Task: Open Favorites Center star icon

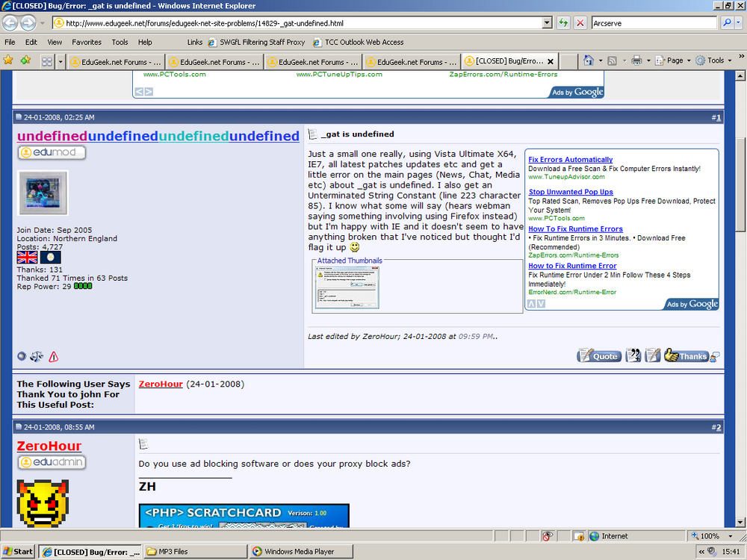Action: 8,60
